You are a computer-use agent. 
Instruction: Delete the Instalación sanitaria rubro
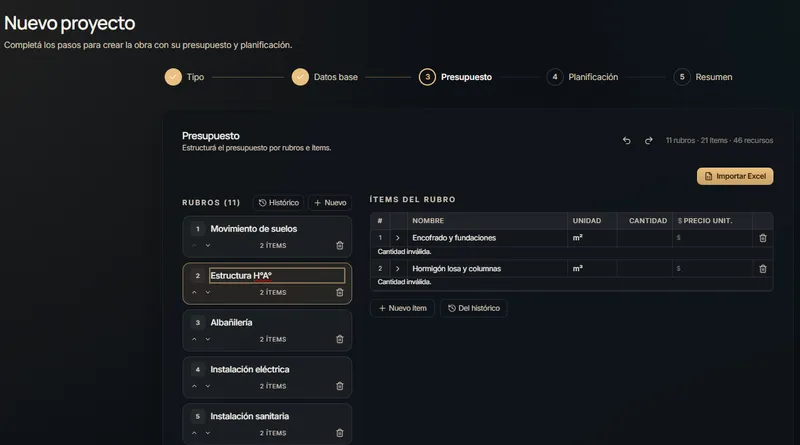point(340,433)
